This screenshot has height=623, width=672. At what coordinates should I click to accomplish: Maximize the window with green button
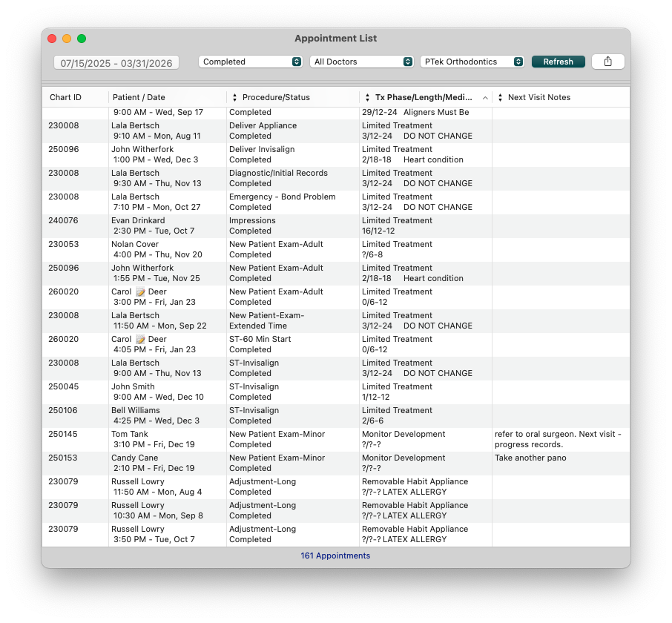82,39
